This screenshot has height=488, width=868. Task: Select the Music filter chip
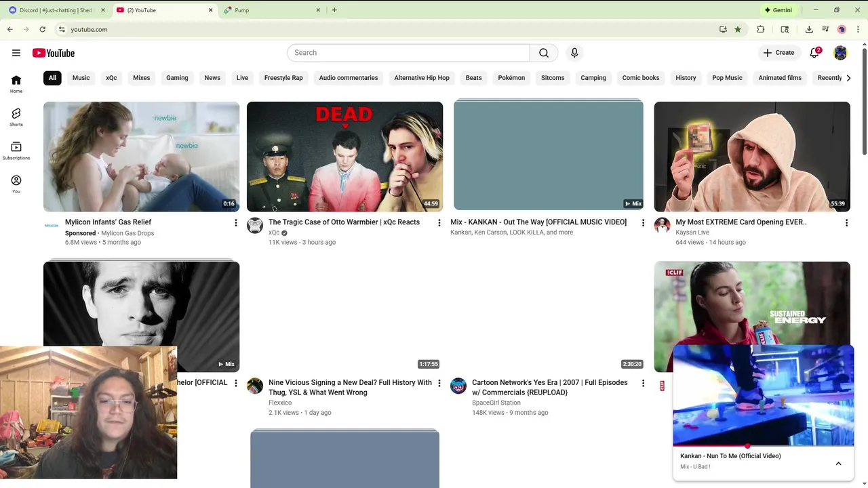[81, 78]
